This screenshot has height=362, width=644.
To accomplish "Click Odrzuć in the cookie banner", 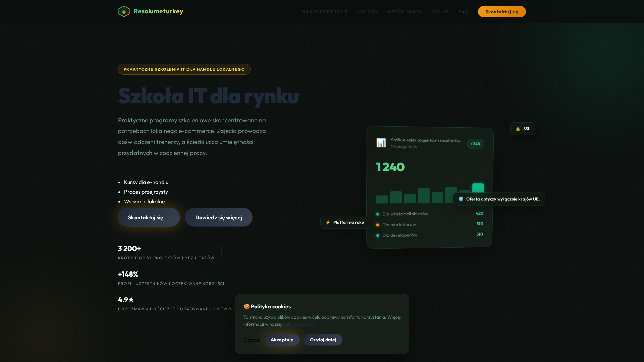I will point(252,340).
